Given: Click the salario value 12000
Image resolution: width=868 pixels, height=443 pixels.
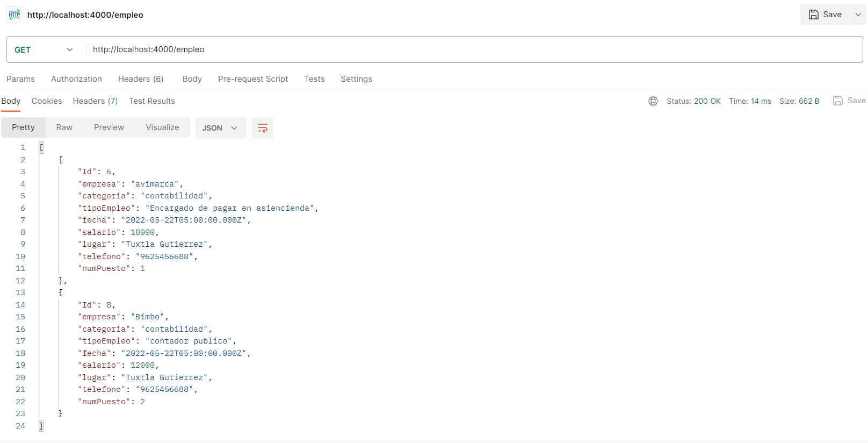Looking at the screenshot, I should tap(142, 365).
